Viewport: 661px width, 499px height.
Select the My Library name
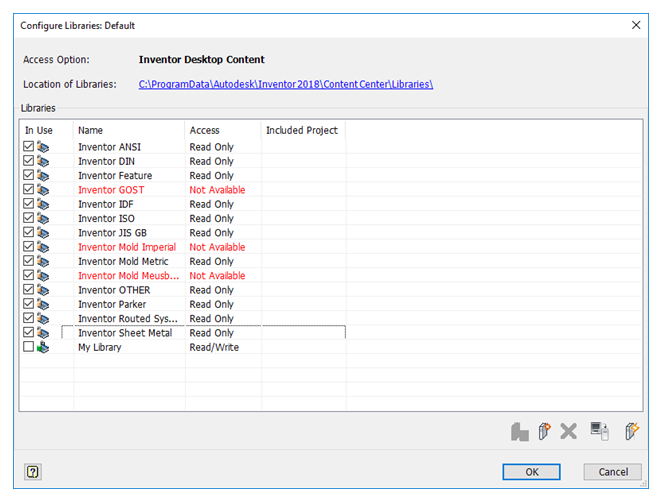tap(100, 348)
